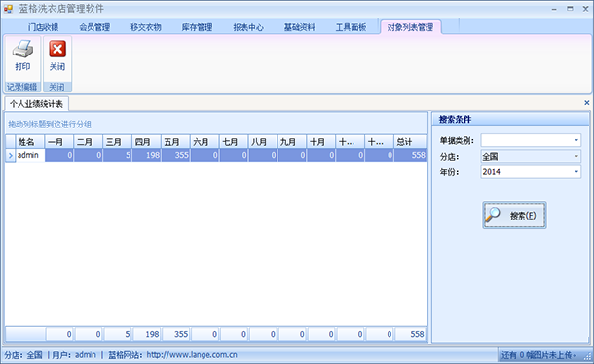Open the 年份 dropdown showing 2014

point(576,172)
